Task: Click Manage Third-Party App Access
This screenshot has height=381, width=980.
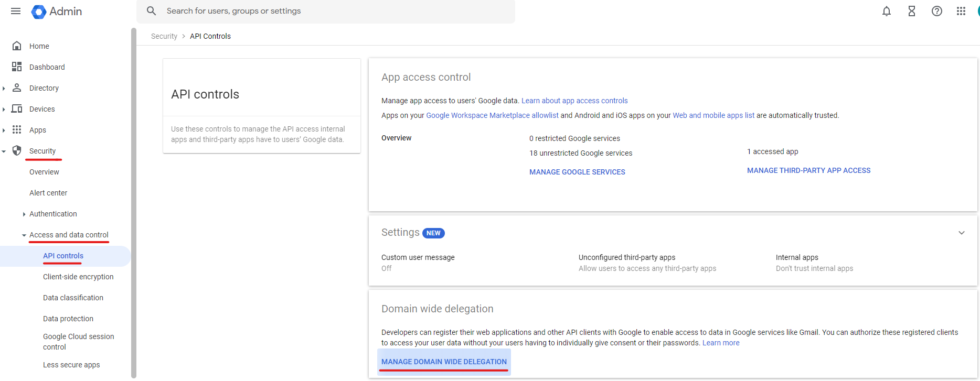Action: click(808, 170)
